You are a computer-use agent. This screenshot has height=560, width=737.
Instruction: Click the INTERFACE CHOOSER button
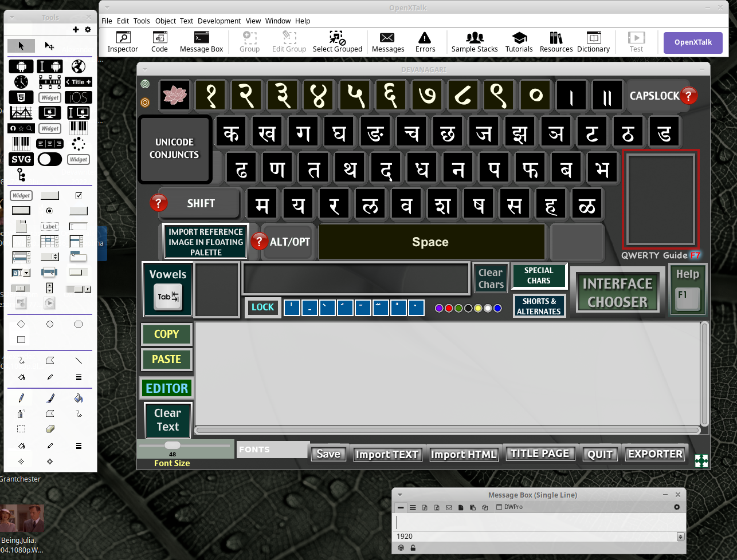click(x=617, y=293)
